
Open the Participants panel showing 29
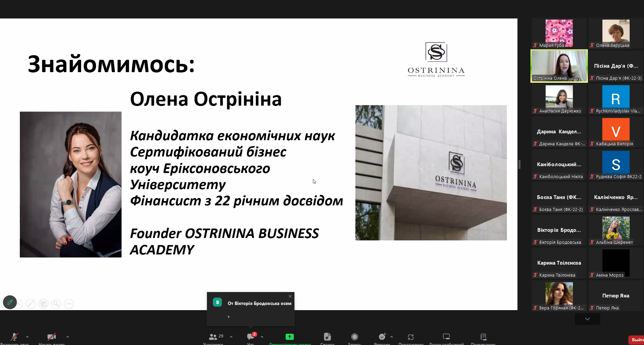[x=216, y=337]
